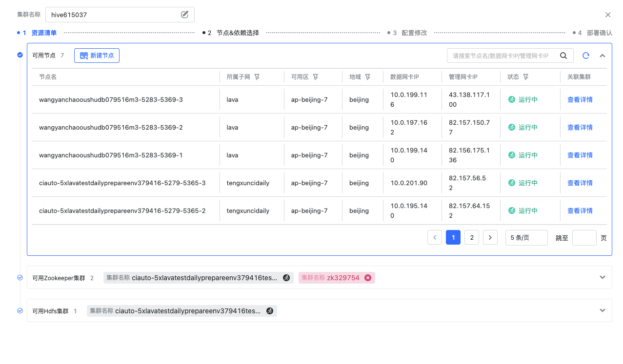Click node name wangyanchaooushudb079516m3-5283-5369-3
This screenshot has height=364, width=623.
111,99
